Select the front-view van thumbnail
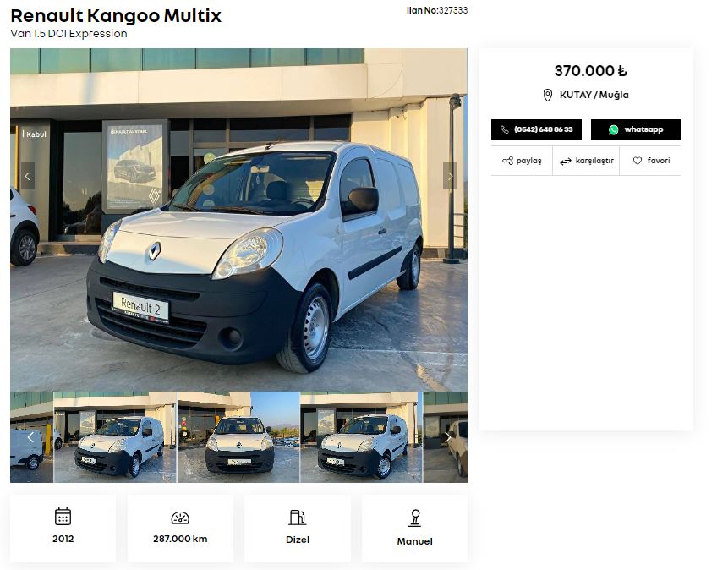The image size is (728, 570). (x=238, y=437)
